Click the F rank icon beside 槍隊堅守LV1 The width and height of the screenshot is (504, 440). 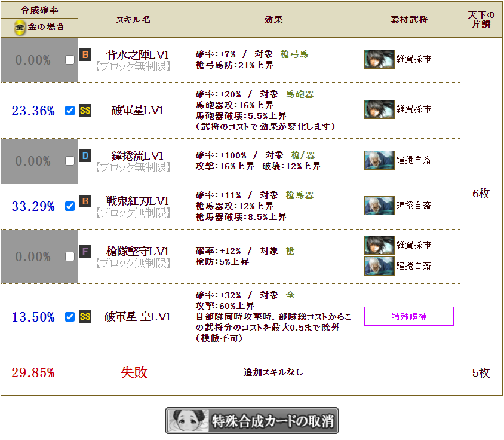85,251
